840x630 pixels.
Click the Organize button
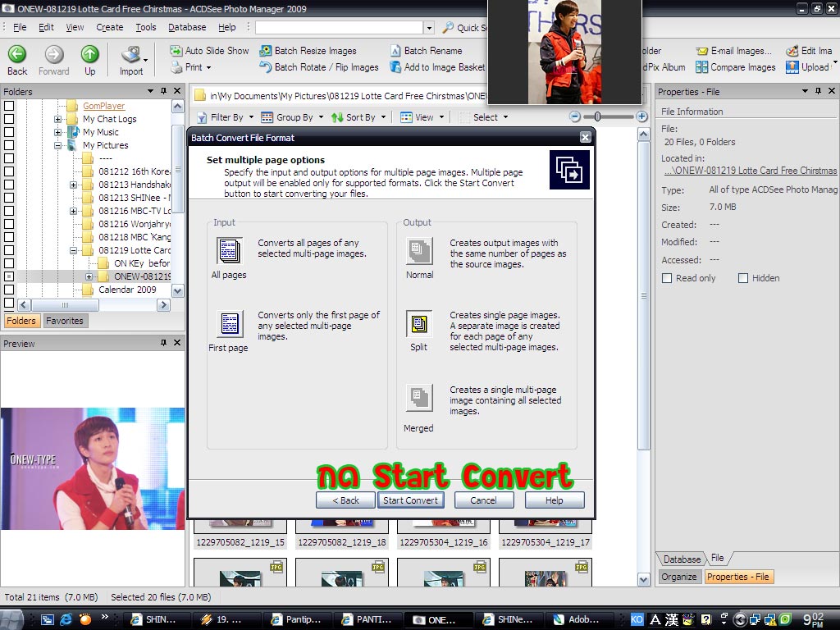point(678,577)
